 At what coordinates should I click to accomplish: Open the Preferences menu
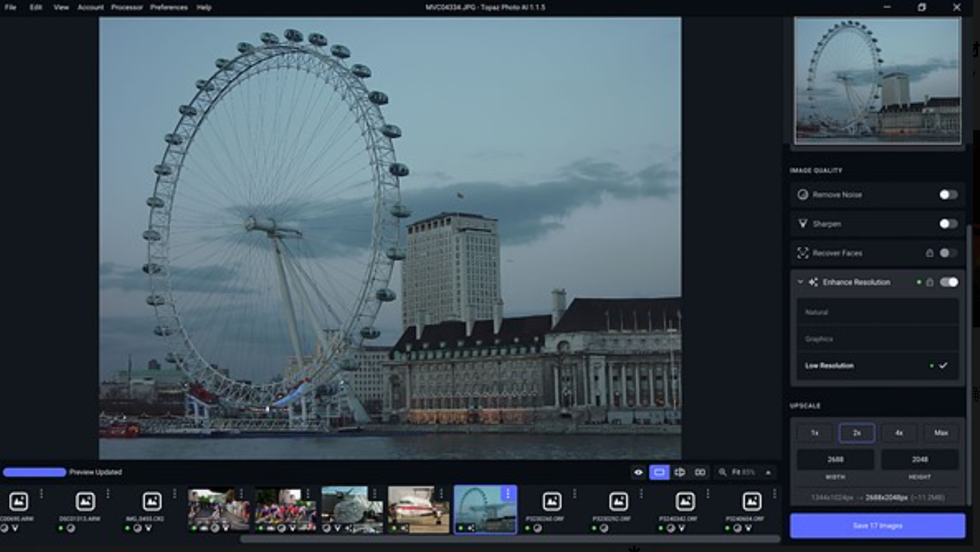169,8
